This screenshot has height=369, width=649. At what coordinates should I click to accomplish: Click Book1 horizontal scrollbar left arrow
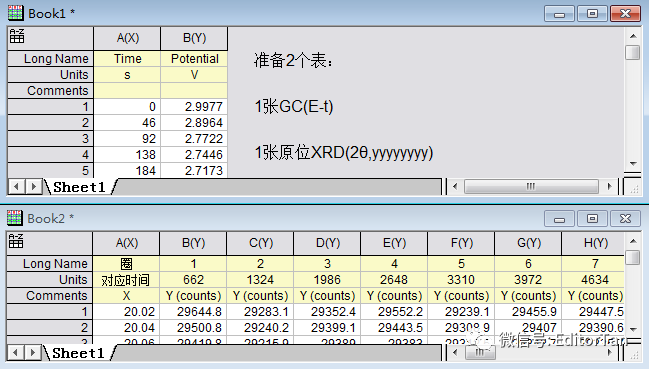click(455, 187)
